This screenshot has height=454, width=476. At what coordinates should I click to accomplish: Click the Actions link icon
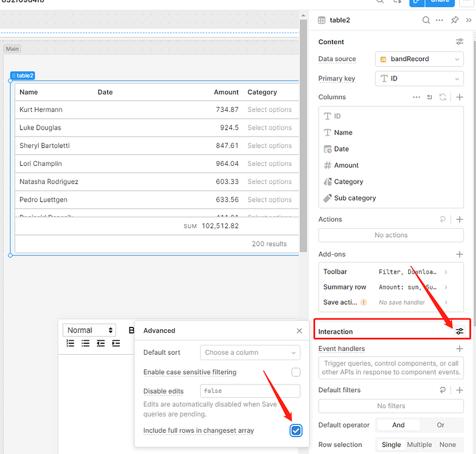443,219
